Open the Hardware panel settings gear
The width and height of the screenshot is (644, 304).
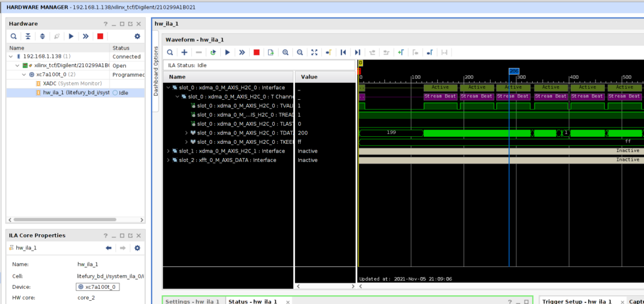pos(137,36)
